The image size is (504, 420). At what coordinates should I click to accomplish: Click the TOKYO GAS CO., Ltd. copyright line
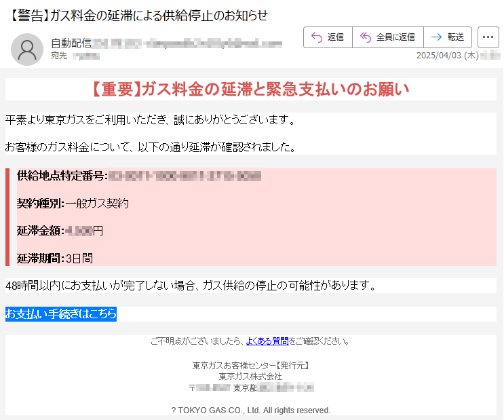click(x=251, y=411)
